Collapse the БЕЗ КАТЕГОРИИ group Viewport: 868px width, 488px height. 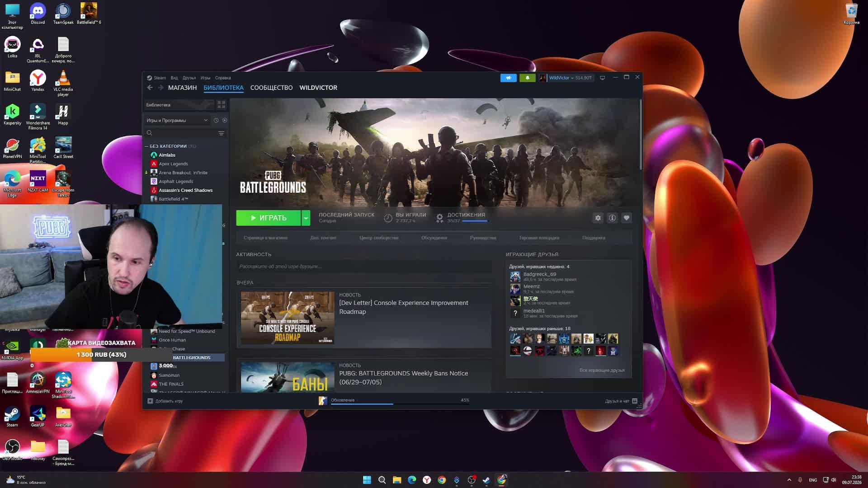146,146
